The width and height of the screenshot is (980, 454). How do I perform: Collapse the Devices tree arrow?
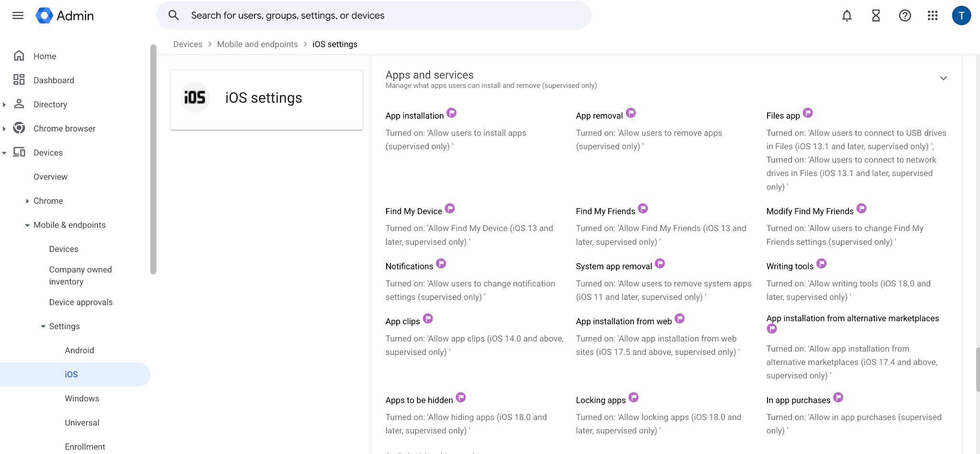(4, 153)
